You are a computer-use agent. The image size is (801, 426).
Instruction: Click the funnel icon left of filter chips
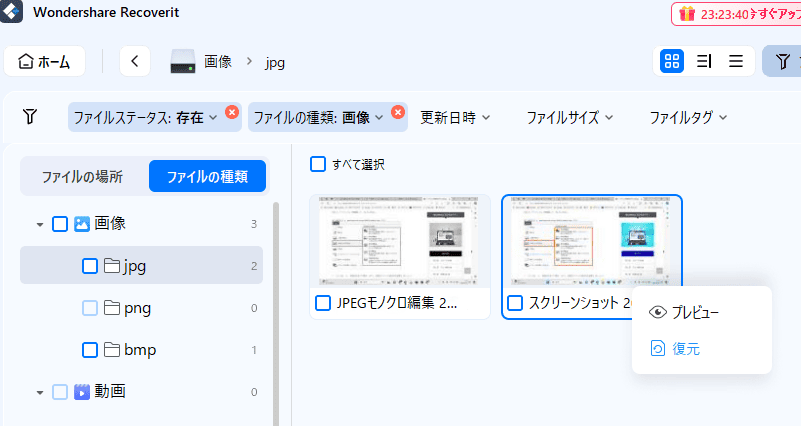(x=30, y=117)
